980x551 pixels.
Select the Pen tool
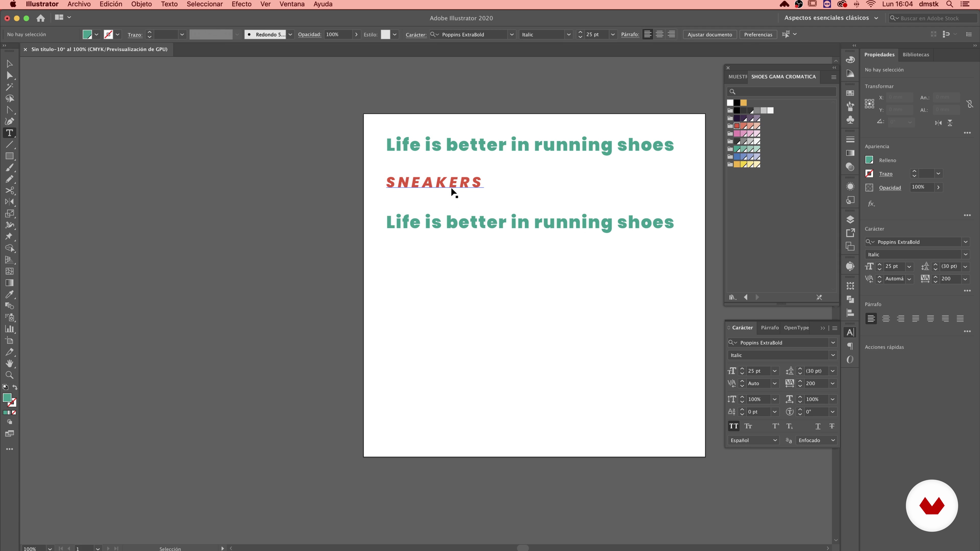pos(9,121)
